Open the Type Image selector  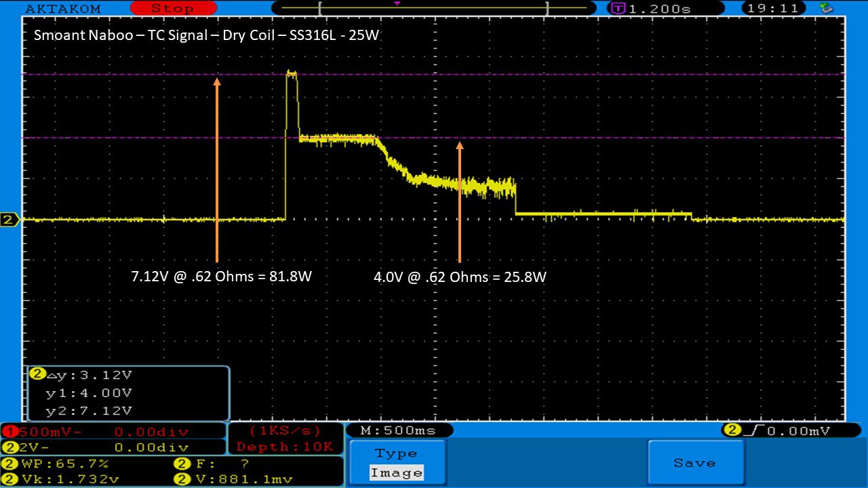[397, 463]
